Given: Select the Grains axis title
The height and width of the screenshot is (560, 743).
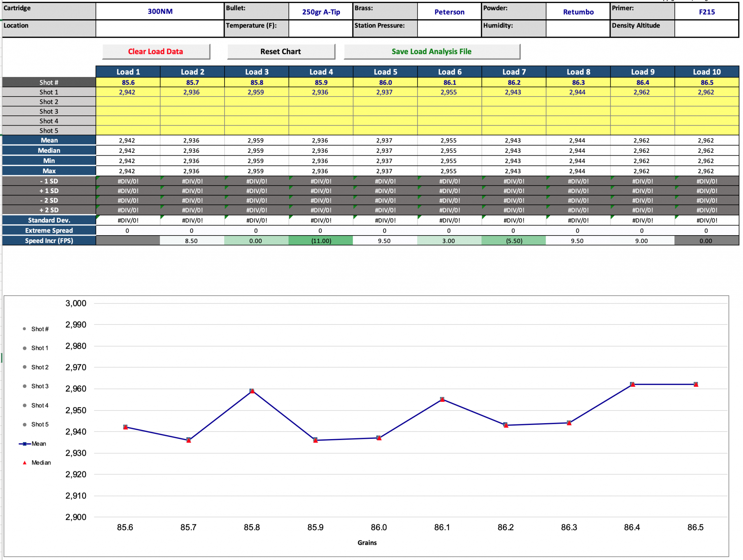Looking at the screenshot, I should 367,543.
